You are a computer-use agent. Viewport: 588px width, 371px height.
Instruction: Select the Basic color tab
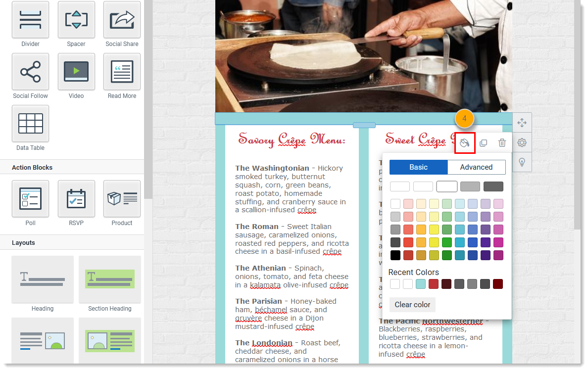click(x=418, y=167)
